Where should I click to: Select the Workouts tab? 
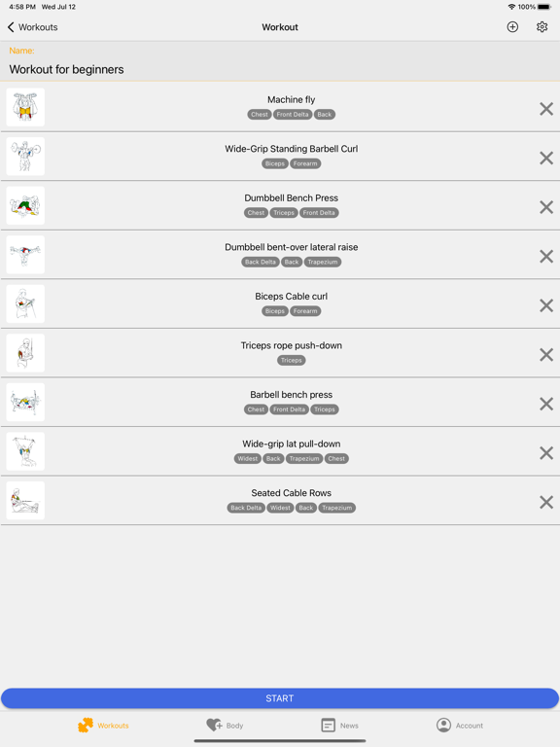(103, 725)
